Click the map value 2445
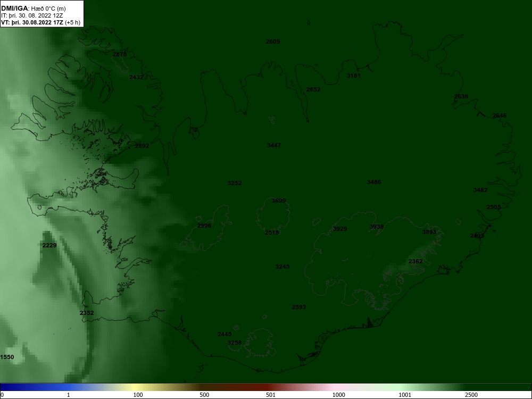Screen dimensions: 532x399 (x=225, y=334)
